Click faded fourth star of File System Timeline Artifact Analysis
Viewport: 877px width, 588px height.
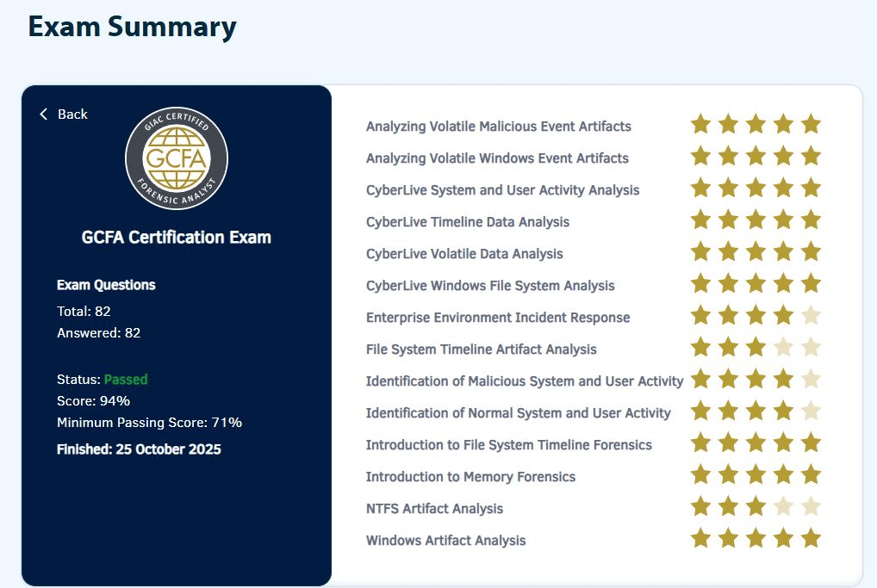tap(784, 347)
